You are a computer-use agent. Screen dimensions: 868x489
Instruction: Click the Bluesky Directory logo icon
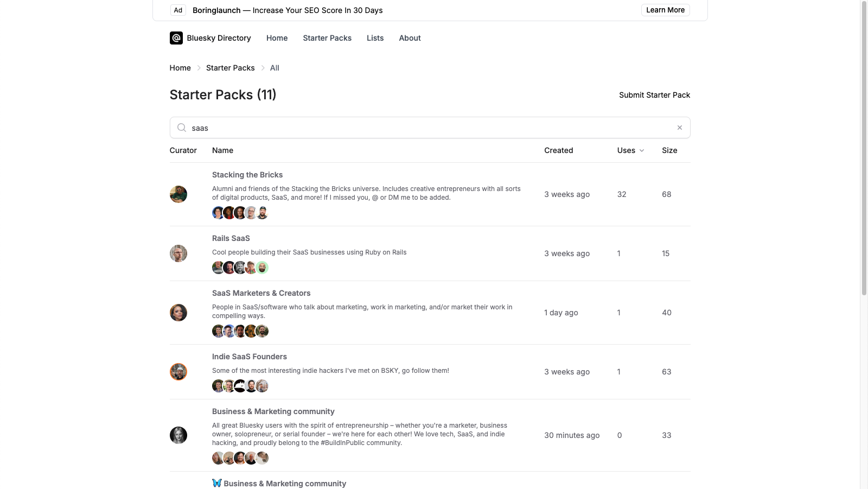click(x=176, y=38)
